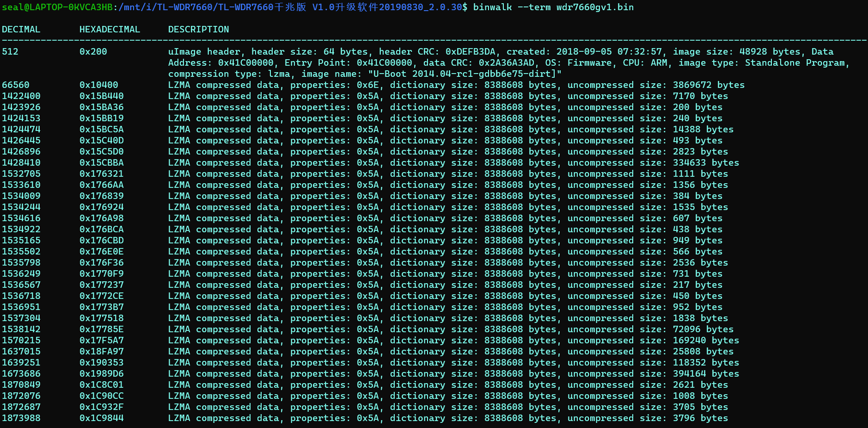Viewport: 868px width, 428px height.
Task: Click uncompressed size 438 bytes
Action: (697, 229)
